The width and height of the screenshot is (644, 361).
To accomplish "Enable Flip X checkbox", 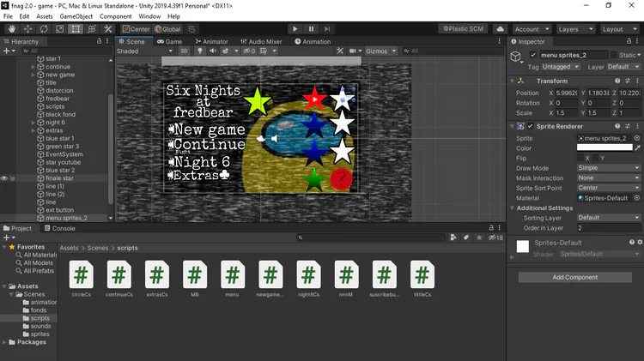I will 580,158.
